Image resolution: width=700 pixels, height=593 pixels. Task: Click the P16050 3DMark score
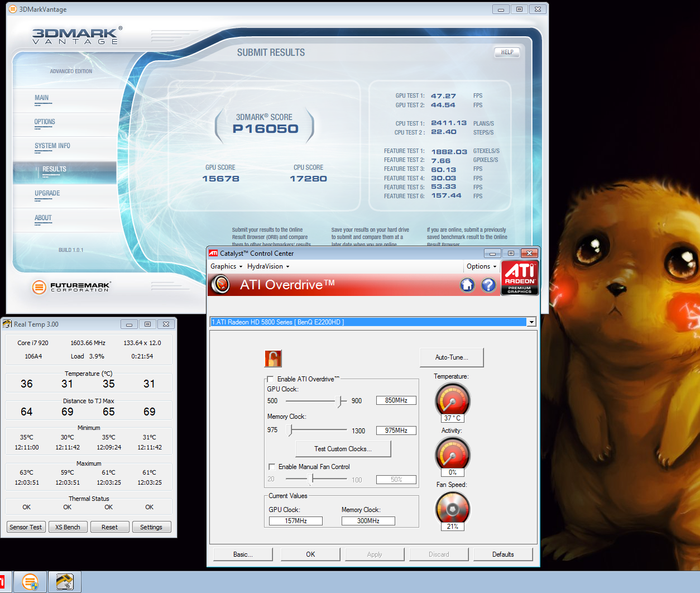coord(266,129)
